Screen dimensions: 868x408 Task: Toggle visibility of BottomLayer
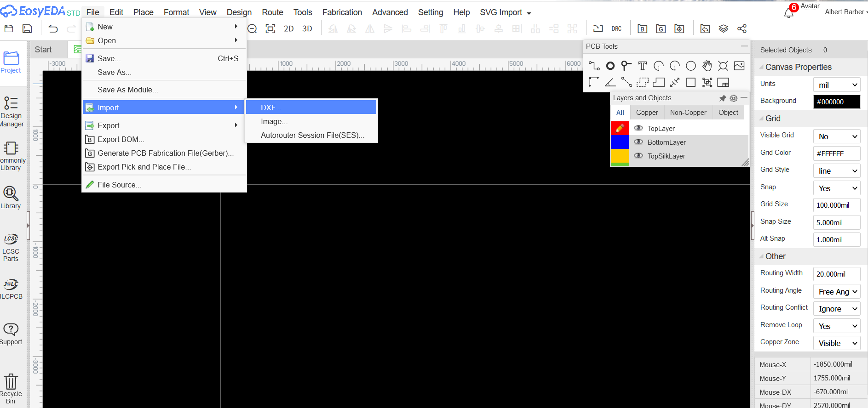(638, 142)
